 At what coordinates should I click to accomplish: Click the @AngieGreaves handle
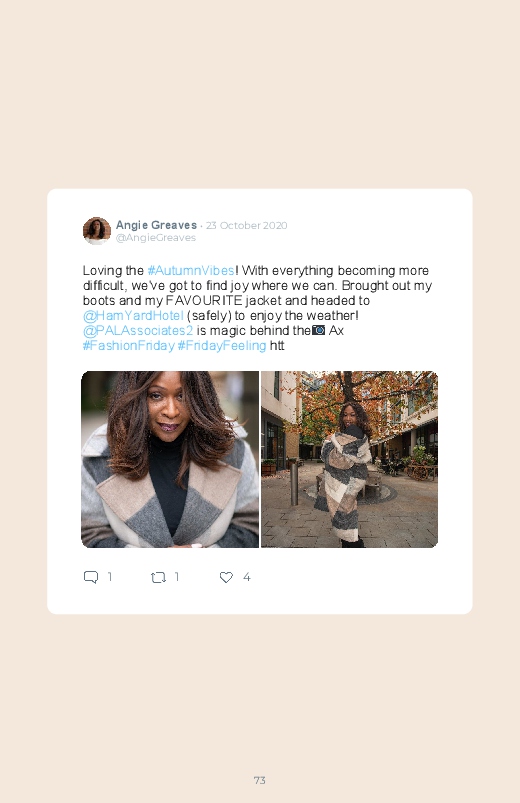156,238
